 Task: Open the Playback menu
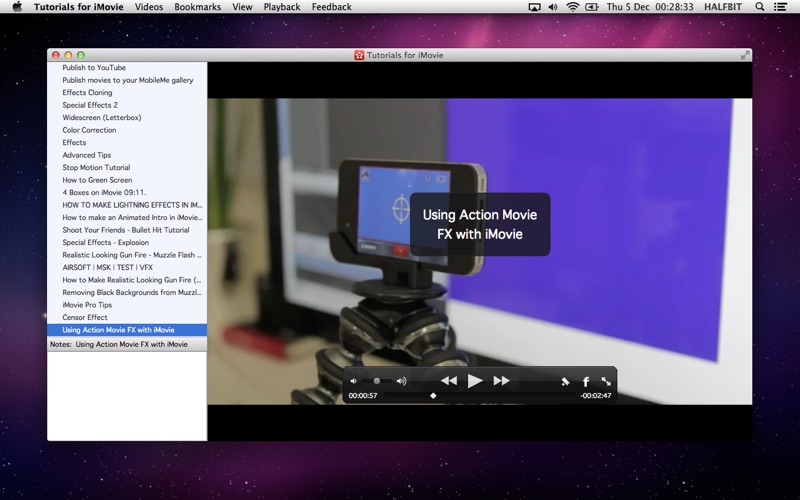pyautogui.click(x=282, y=7)
